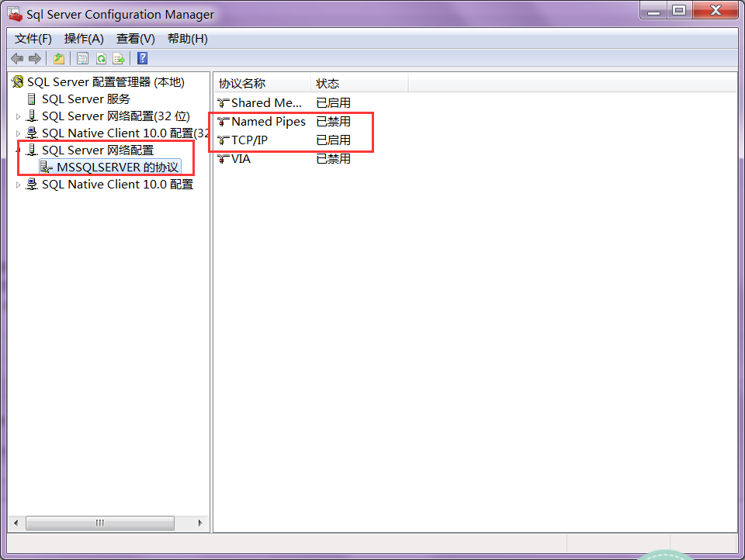
Task: Open the Help question mark icon
Action: pyautogui.click(x=142, y=58)
